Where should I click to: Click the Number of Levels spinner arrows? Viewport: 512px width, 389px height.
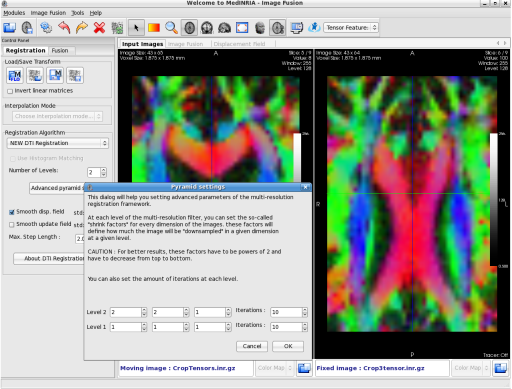pyautogui.click(x=104, y=172)
